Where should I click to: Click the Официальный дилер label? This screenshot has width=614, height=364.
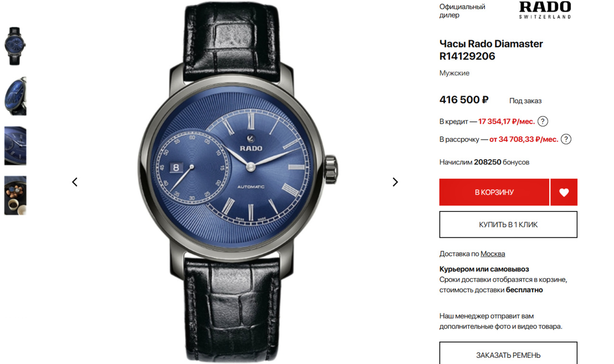(x=462, y=11)
